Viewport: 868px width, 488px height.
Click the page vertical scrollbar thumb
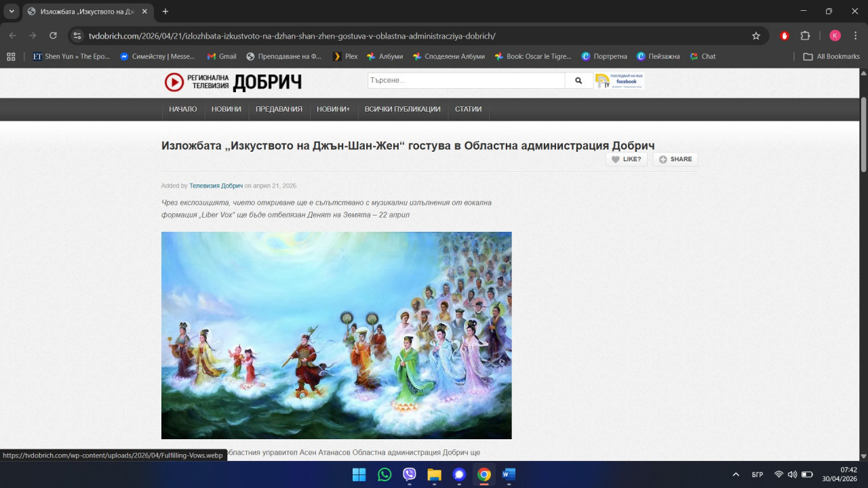[x=864, y=136]
